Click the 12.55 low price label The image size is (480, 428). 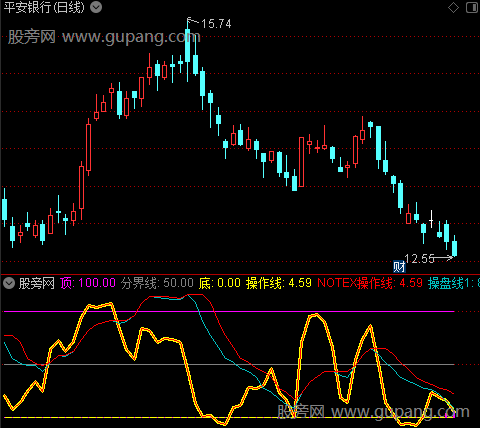click(419, 258)
